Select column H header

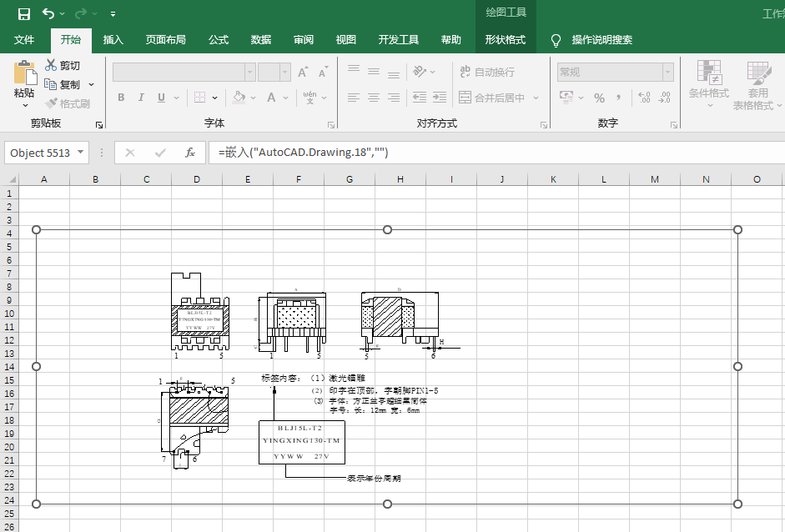click(x=400, y=179)
